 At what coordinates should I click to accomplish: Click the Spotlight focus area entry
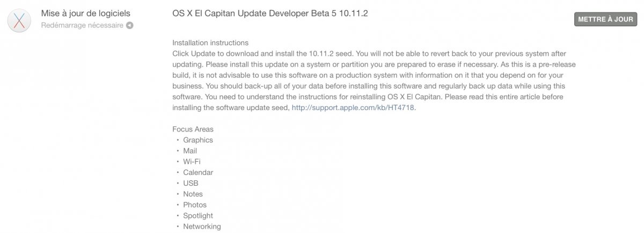(x=199, y=215)
